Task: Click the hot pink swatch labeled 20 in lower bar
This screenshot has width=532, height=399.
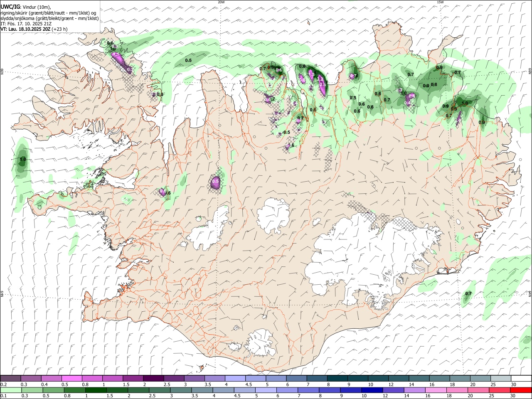Action: (478, 390)
